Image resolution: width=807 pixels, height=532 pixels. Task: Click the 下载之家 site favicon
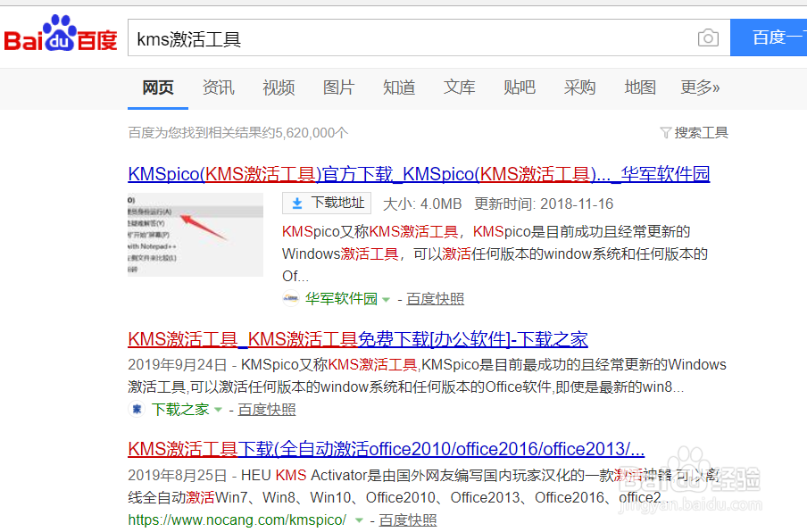(x=137, y=409)
